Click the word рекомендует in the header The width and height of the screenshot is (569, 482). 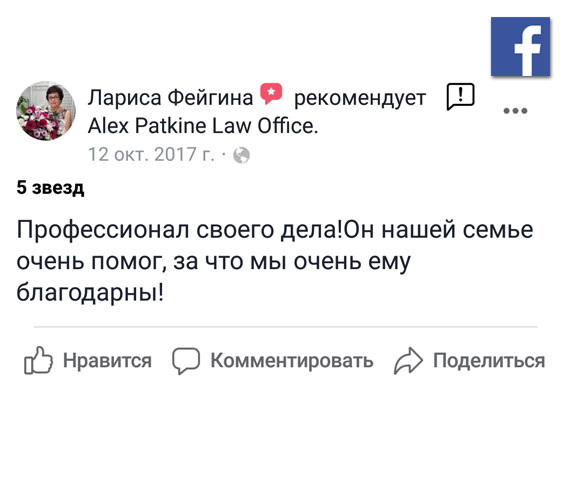point(360,98)
